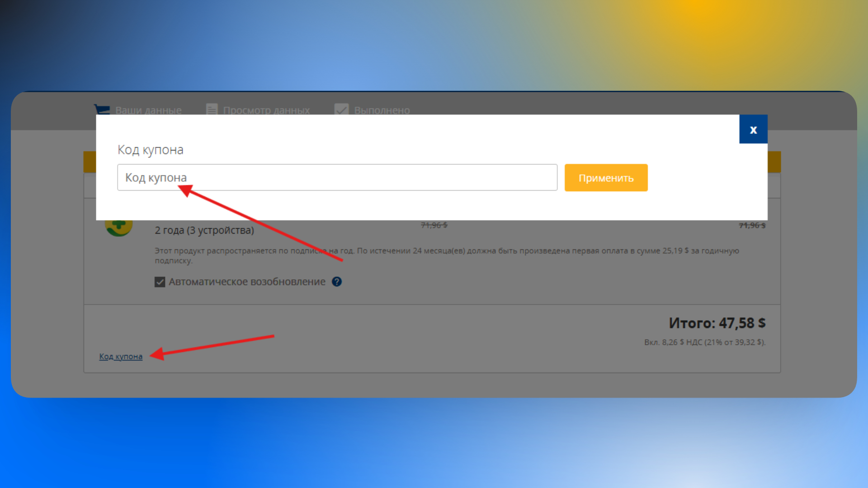Click the Итого 47,58 $ total amount
The width and height of the screenshot is (868, 488).
point(717,323)
